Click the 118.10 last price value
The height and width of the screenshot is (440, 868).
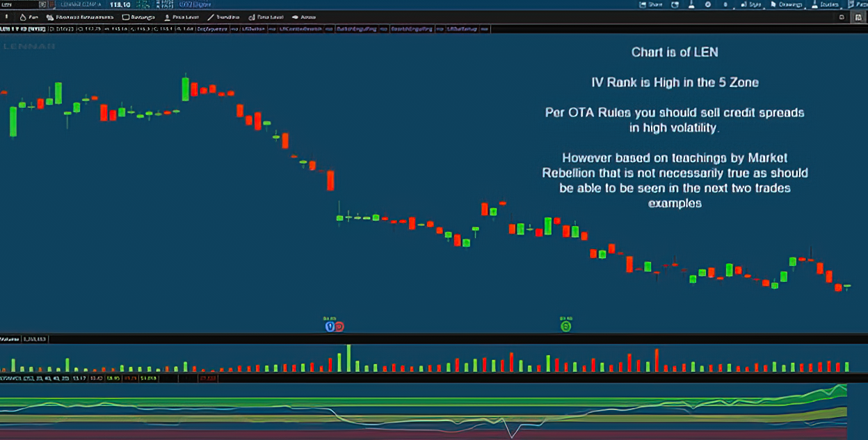[120, 4]
